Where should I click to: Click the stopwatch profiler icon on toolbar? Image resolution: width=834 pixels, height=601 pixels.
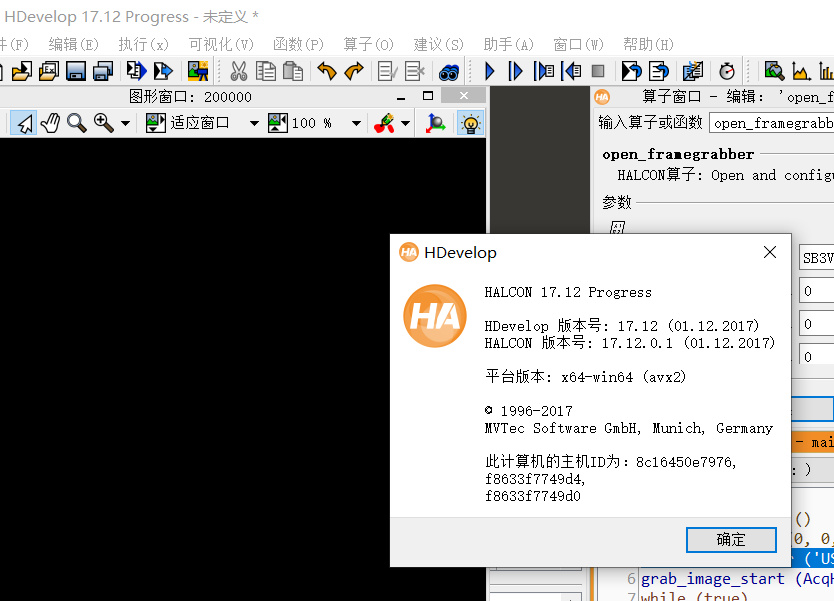point(728,71)
